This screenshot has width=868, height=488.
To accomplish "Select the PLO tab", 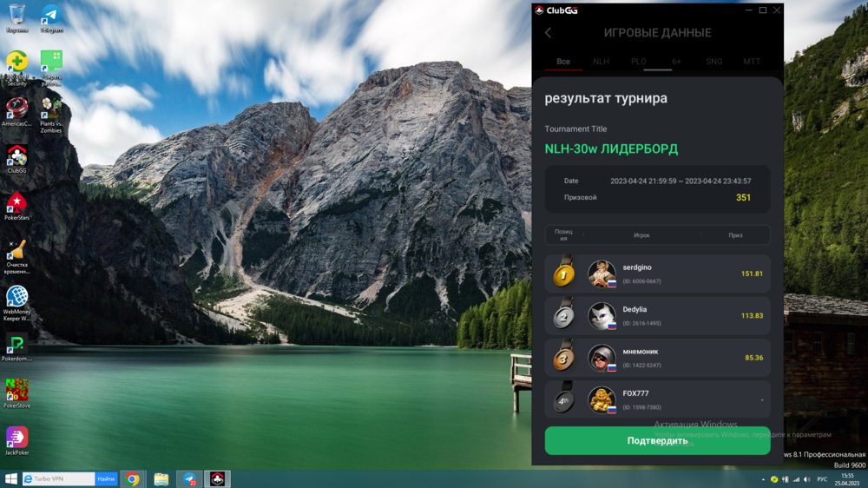I will click(x=638, y=62).
